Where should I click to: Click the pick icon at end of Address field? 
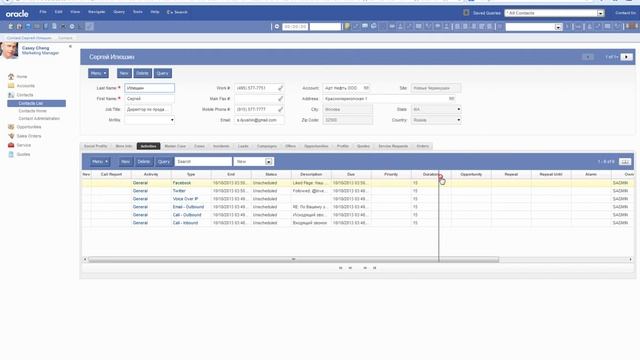pyautogui.click(x=451, y=98)
